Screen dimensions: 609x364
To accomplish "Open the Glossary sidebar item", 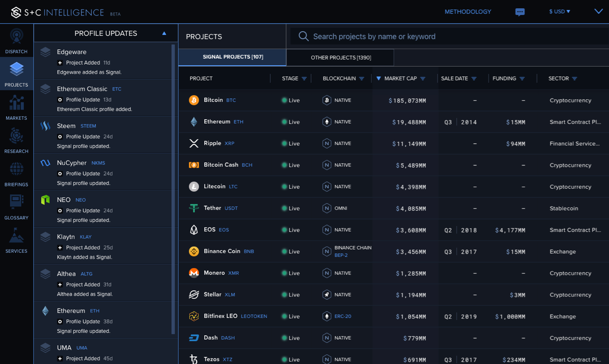I will (16, 207).
